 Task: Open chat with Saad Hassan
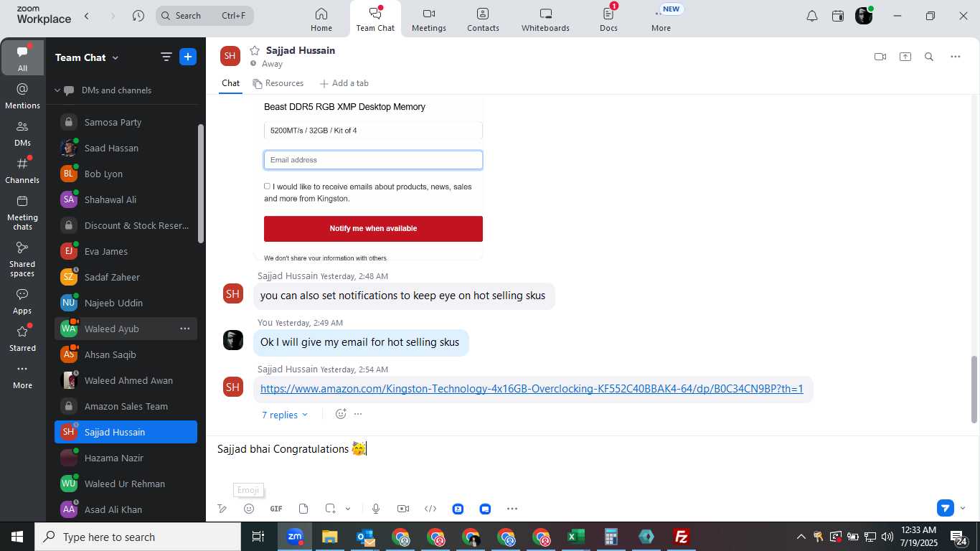tap(126, 148)
